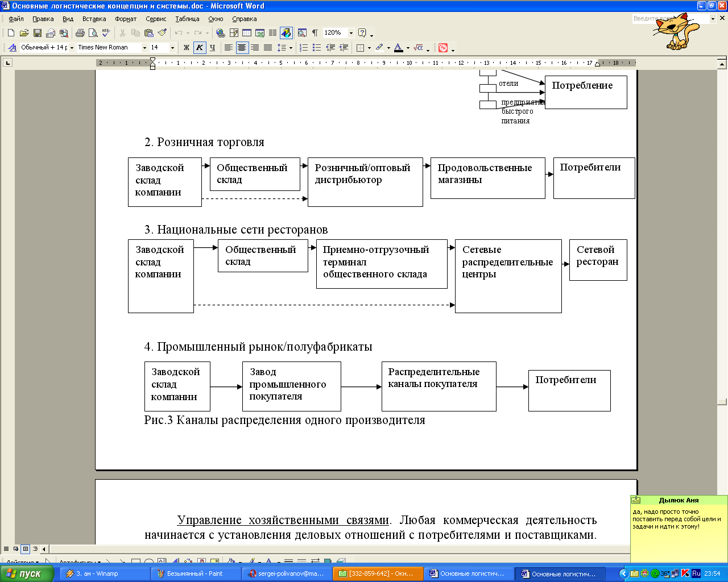Open the Вставка menu
The width and height of the screenshot is (728, 582).
(x=94, y=19)
